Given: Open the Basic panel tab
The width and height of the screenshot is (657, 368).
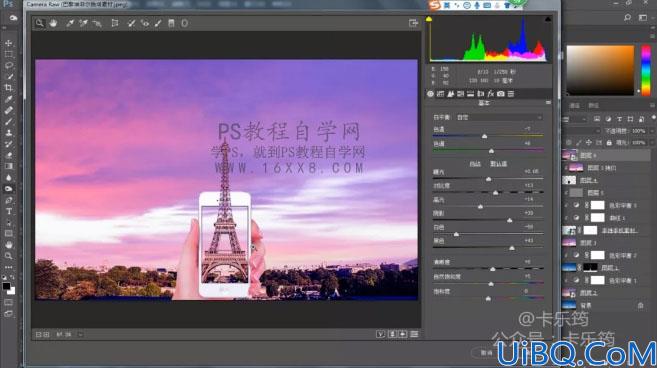Looking at the screenshot, I should [430, 94].
